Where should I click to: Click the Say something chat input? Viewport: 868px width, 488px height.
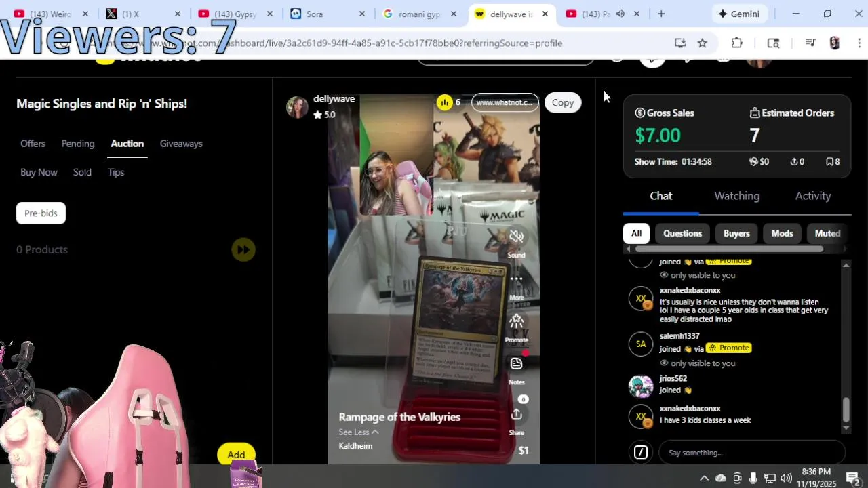[x=752, y=452]
